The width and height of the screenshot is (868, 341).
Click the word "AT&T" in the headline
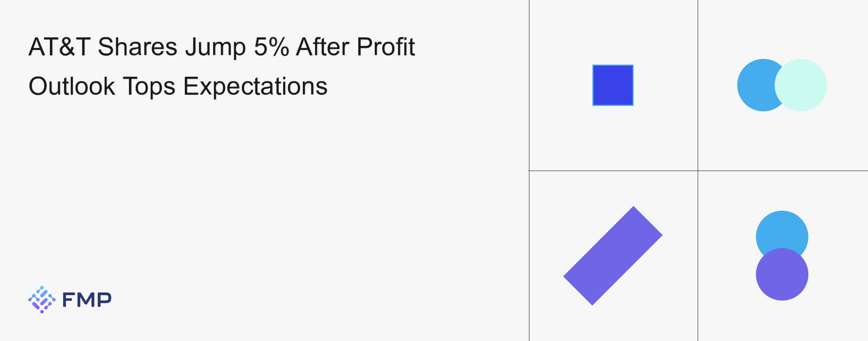[59, 46]
